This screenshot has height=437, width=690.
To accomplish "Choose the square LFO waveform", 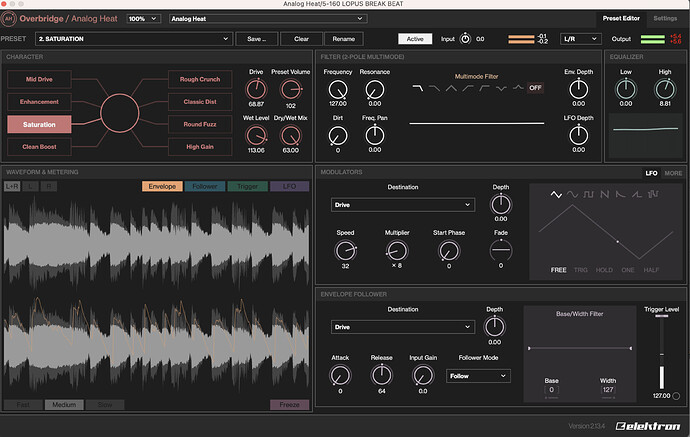I will (588, 194).
